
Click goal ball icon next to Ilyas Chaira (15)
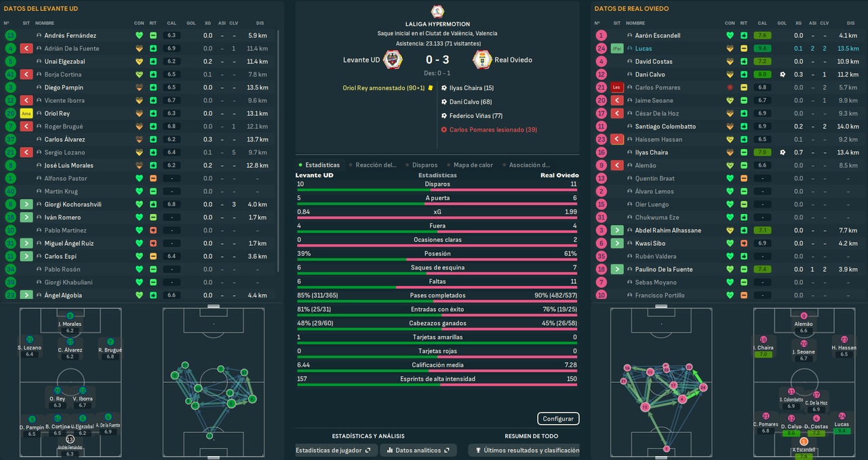click(x=443, y=88)
